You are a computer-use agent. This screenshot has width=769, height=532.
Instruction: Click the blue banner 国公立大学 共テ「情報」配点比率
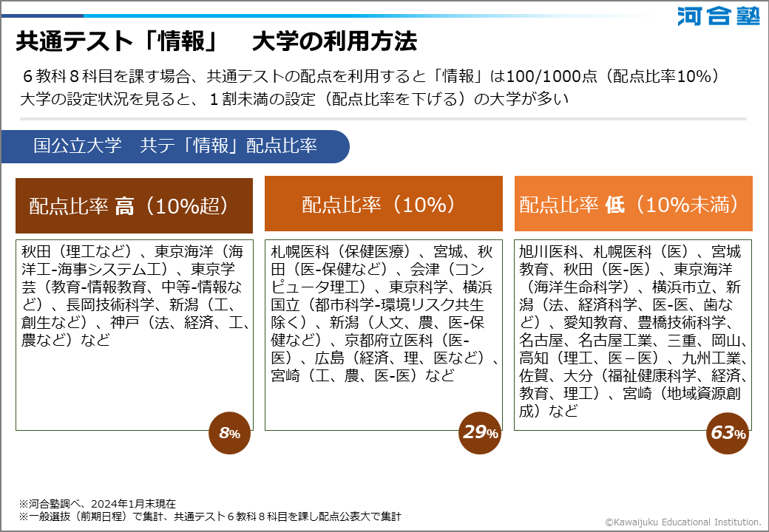(175, 146)
